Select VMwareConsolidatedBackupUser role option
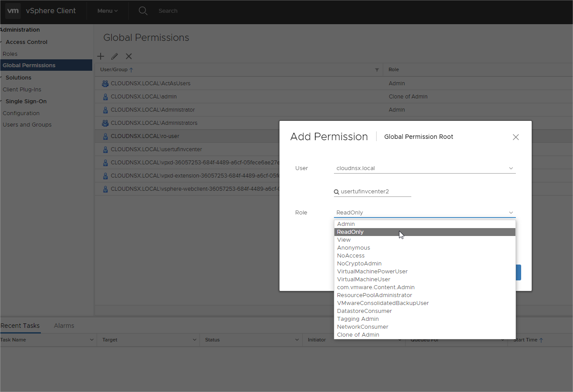Image resolution: width=573 pixels, height=392 pixels. pyautogui.click(x=425, y=303)
